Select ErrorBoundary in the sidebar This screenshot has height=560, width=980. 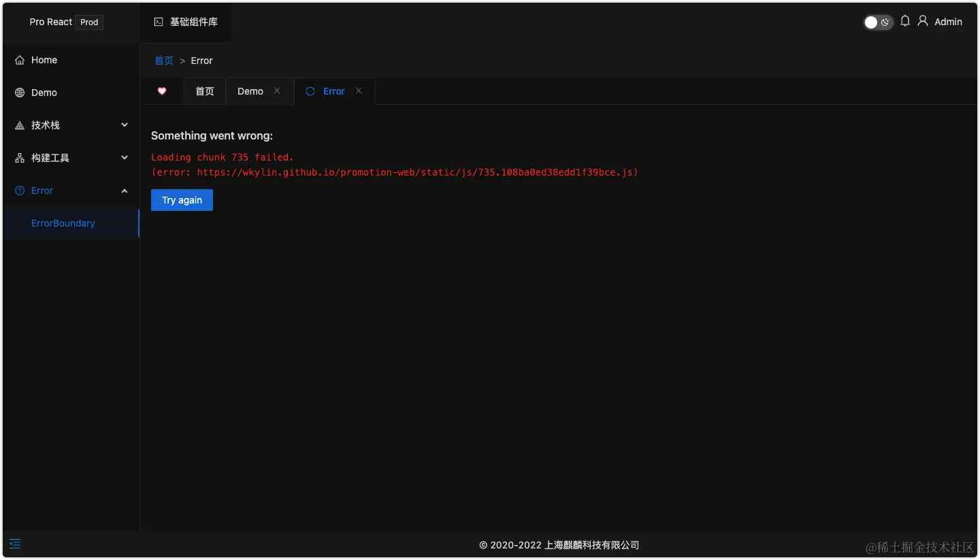click(x=71, y=223)
